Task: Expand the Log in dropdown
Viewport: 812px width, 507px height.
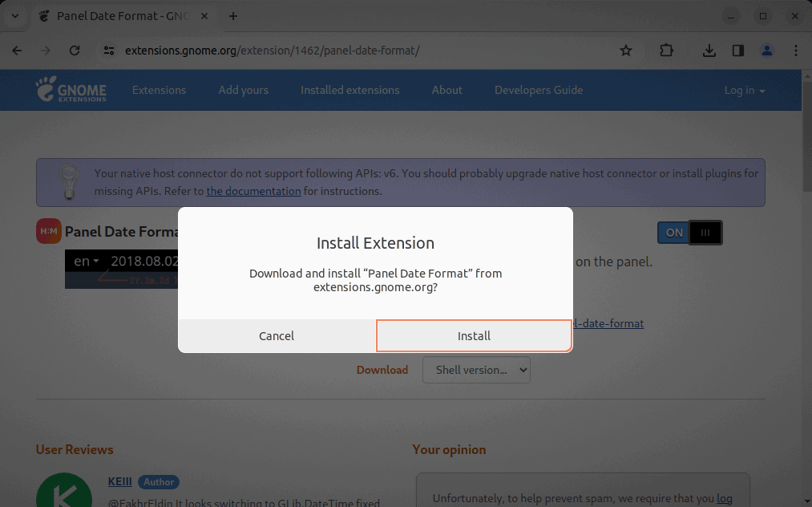Action: pos(744,90)
